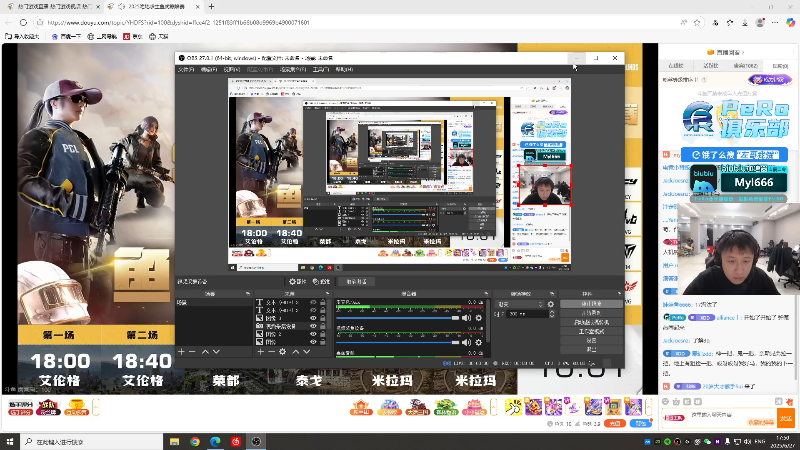This screenshot has height=450, width=800.
Task: Pop out the 混音器 Mixer dock header icon
Action: 486,294
